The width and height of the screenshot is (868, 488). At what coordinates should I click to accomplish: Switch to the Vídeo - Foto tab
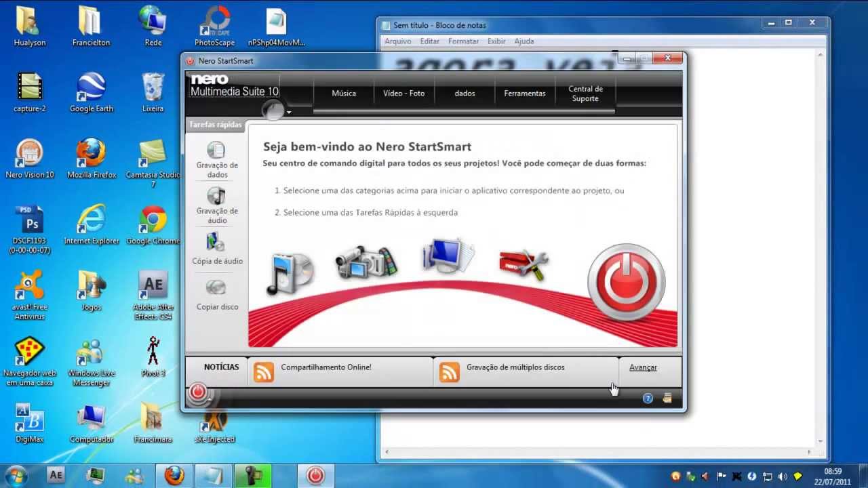click(x=404, y=94)
